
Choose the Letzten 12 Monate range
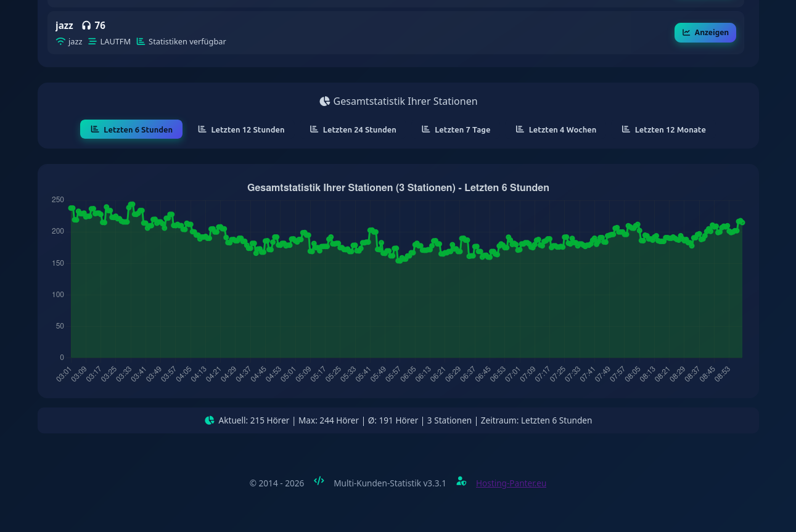[663, 129]
